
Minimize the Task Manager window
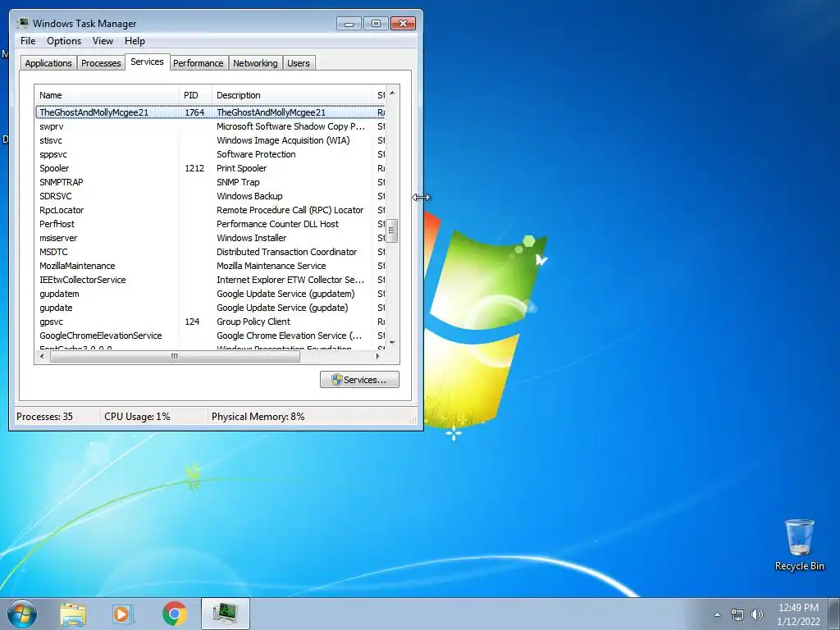(x=349, y=24)
